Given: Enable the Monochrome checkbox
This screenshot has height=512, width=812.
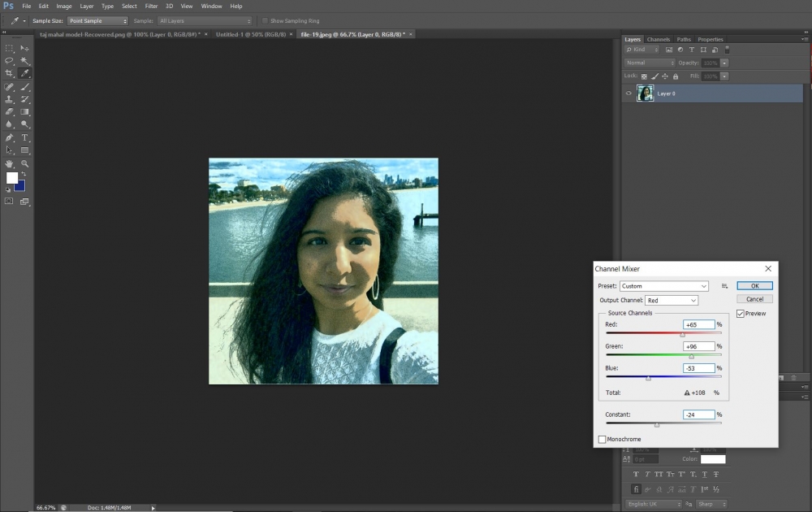Looking at the screenshot, I should point(603,440).
